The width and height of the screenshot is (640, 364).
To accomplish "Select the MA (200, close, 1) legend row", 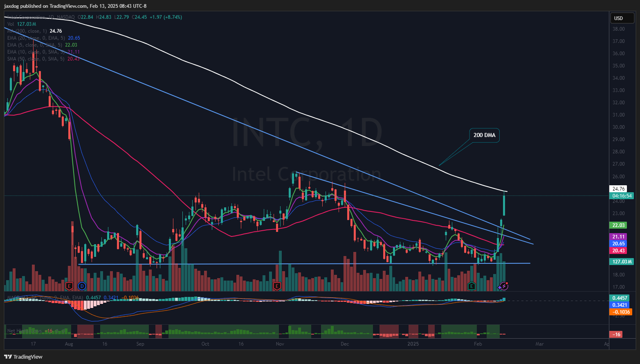I will click(34, 31).
